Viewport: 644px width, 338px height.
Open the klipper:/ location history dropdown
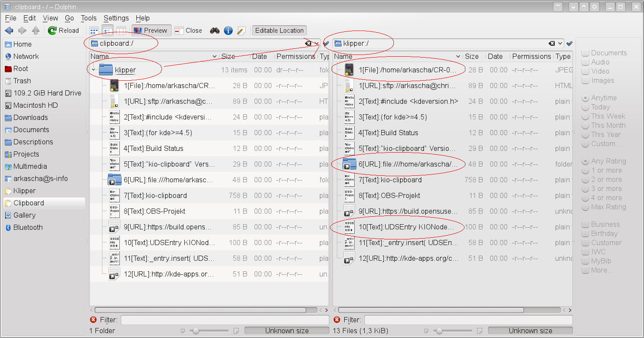coord(560,44)
